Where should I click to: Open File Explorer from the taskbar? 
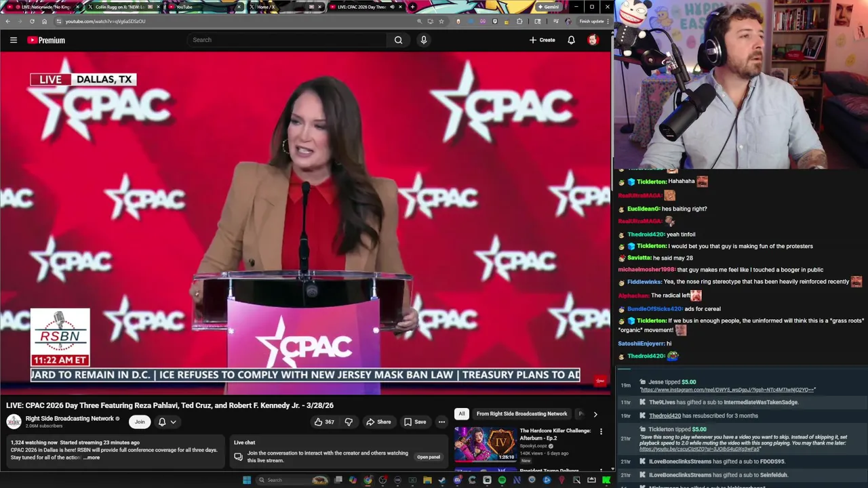point(427,480)
